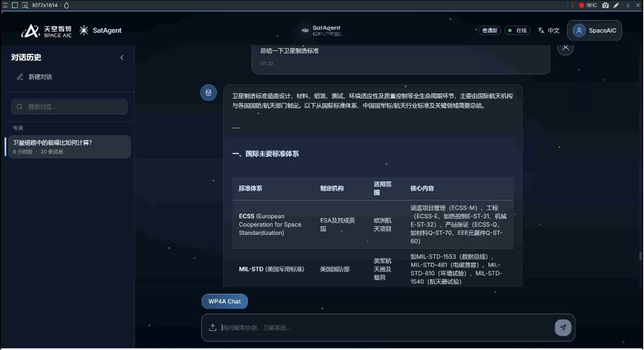Open the 卫星链路中的载噪比如何计算 conversation

69,147
